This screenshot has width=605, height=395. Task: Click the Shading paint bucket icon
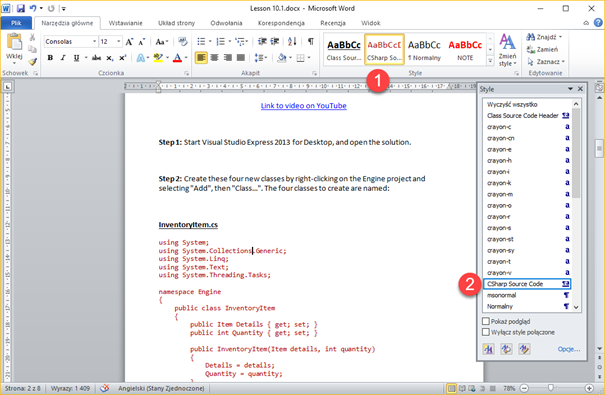282,57
